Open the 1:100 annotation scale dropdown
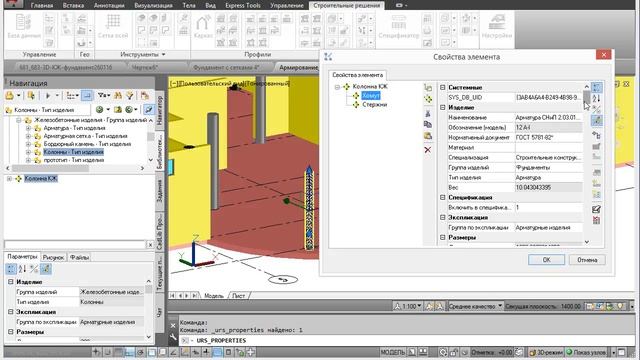This screenshot has height=360, width=640. coord(407,306)
